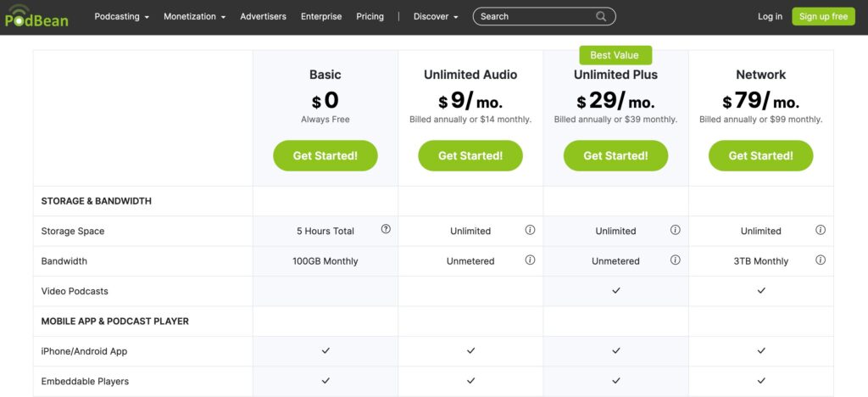Click 'Billed annually or $99 monthly' text
Viewport: 868px width, 397px height.
[760, 119]
